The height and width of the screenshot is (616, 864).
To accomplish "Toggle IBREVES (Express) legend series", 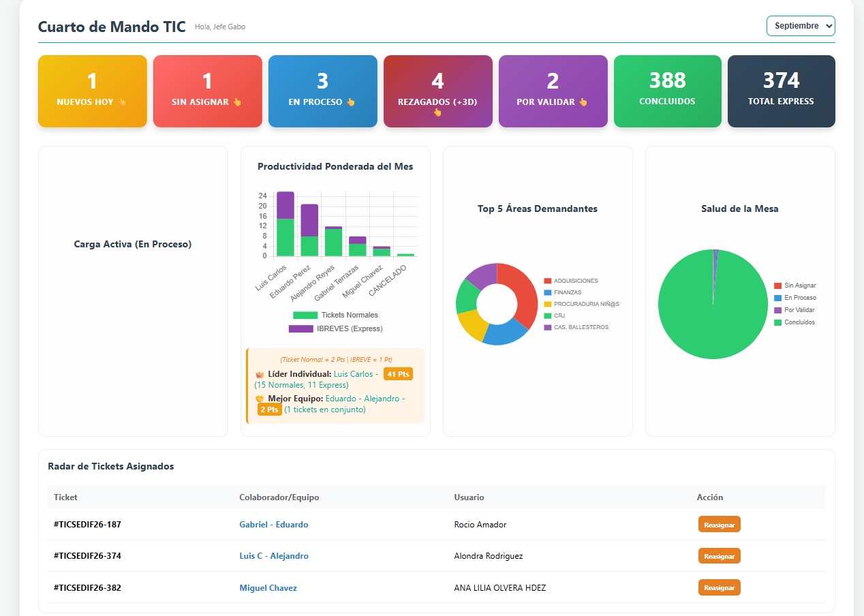I will pyautogui.click(x=336, y=328).
